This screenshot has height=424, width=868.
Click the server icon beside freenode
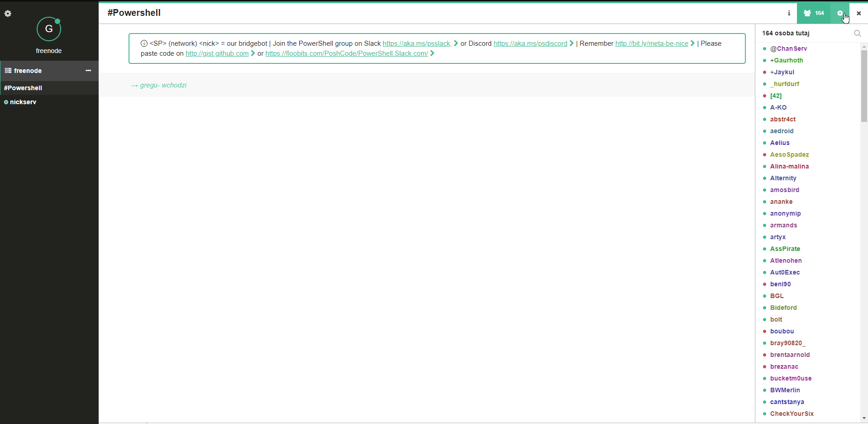pyautogui.click(x=8, y=71)
